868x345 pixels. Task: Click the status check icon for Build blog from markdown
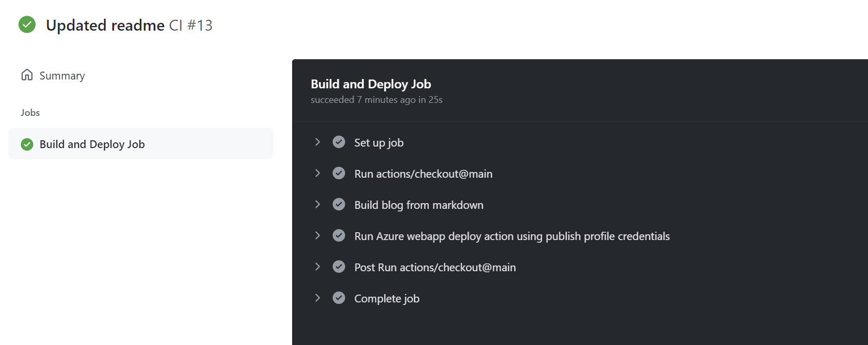point(339,204)
